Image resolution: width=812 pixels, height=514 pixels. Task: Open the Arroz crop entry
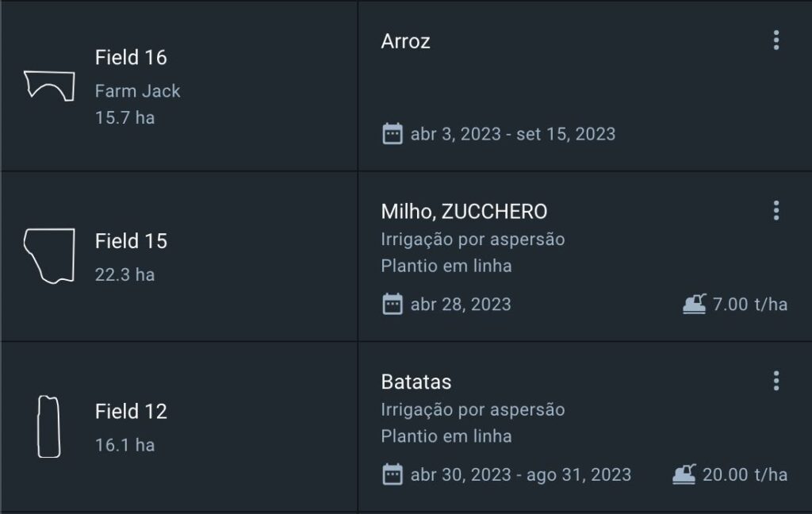pyautogui.click(x=405, y=41)
